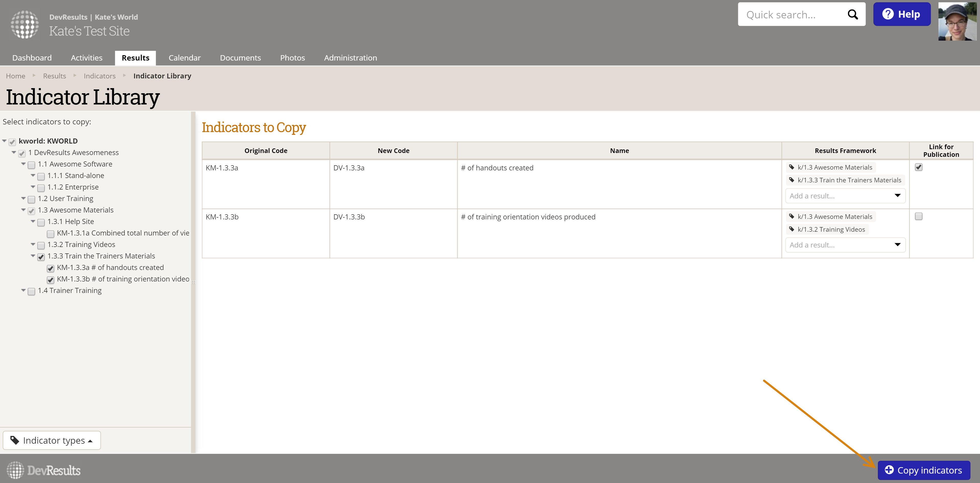
Task: Click the tag icon on k/1.3.2 Training Videos
Action: pyautogui.click(x=791, y=229)
